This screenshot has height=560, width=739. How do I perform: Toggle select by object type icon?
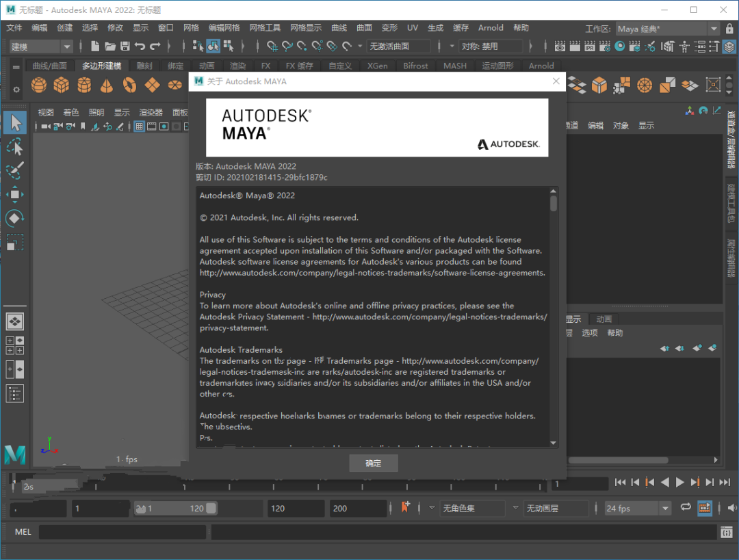click(213, 46)
